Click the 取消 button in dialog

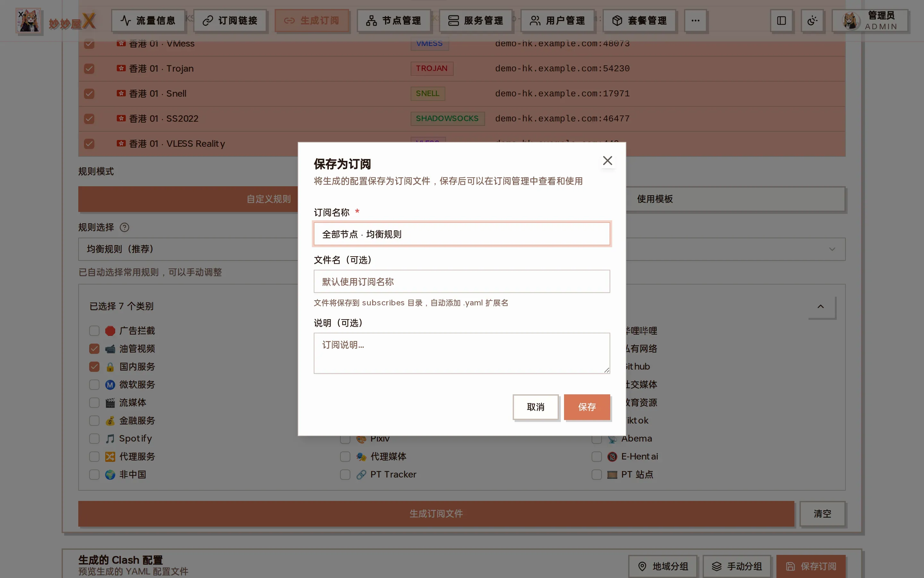tap(535, 407)
